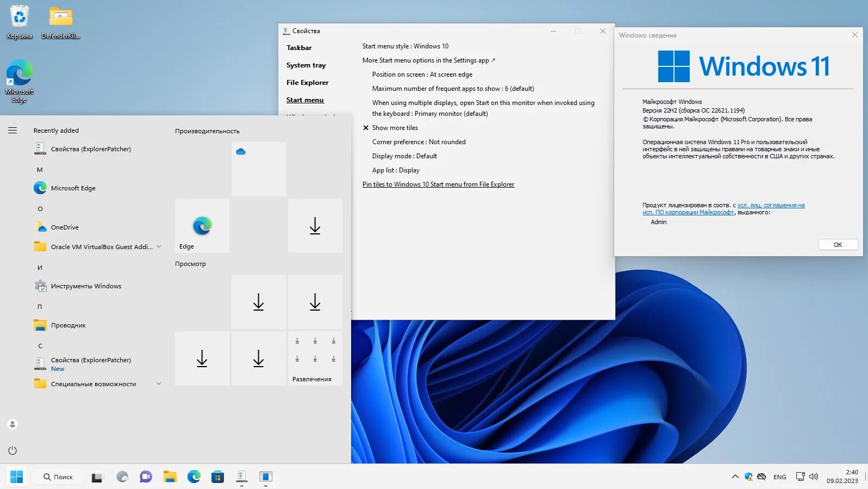Open Microsoft Edge from the taskbar
The width and height of the screenshot is (868, 489).
(194, 477)
